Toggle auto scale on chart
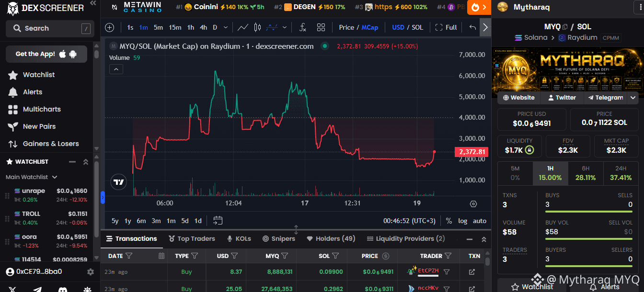 point(480,221)
